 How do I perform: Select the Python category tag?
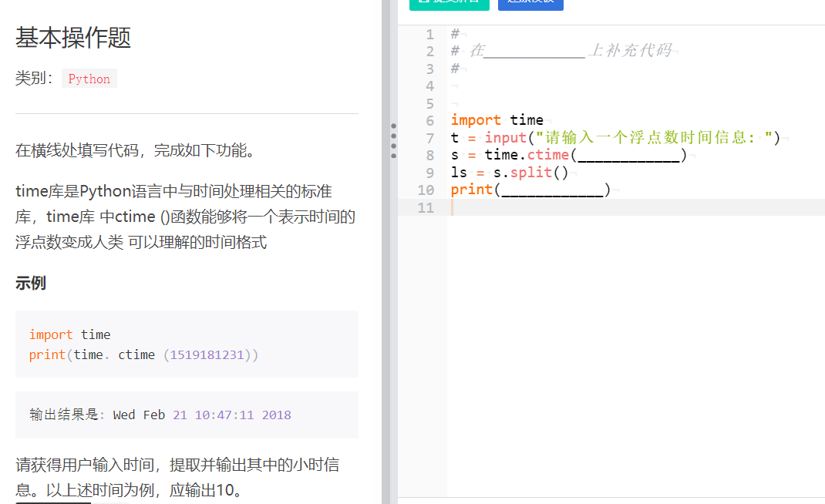coord(89,78)
